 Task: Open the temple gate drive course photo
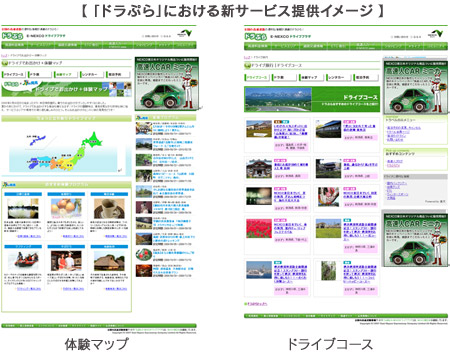coord(259,169)
